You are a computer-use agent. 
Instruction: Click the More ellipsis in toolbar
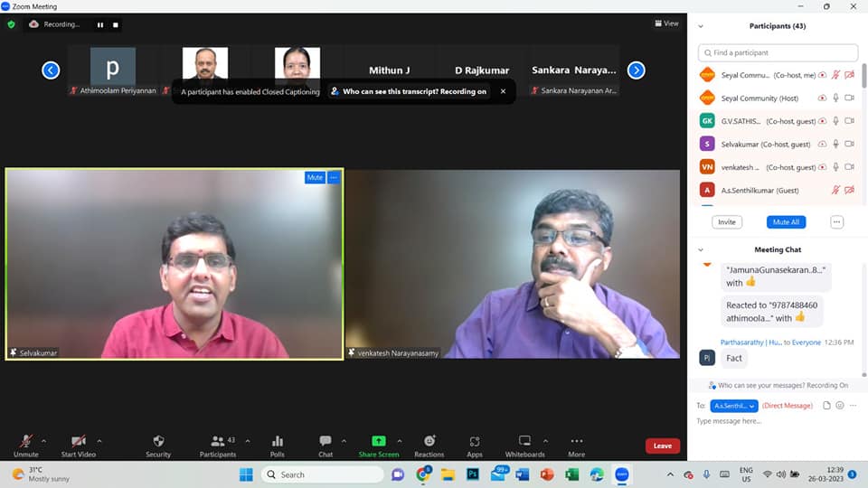click(x=576, y=441)
